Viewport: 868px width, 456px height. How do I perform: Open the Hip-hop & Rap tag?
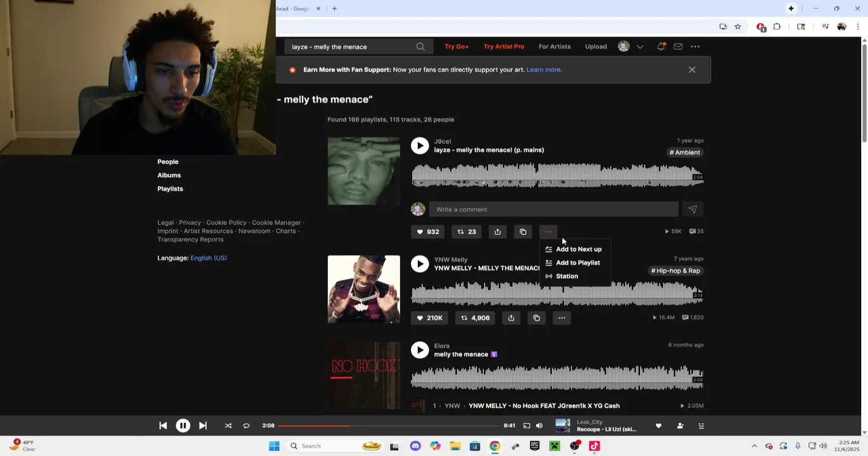[x=676, y=270]
